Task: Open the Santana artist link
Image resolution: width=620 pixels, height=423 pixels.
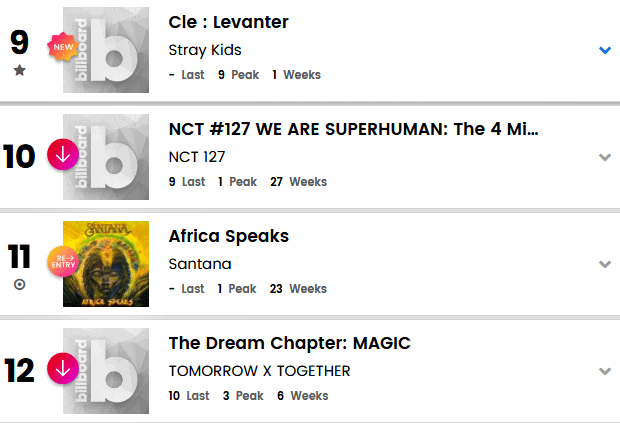Action: 200,264
